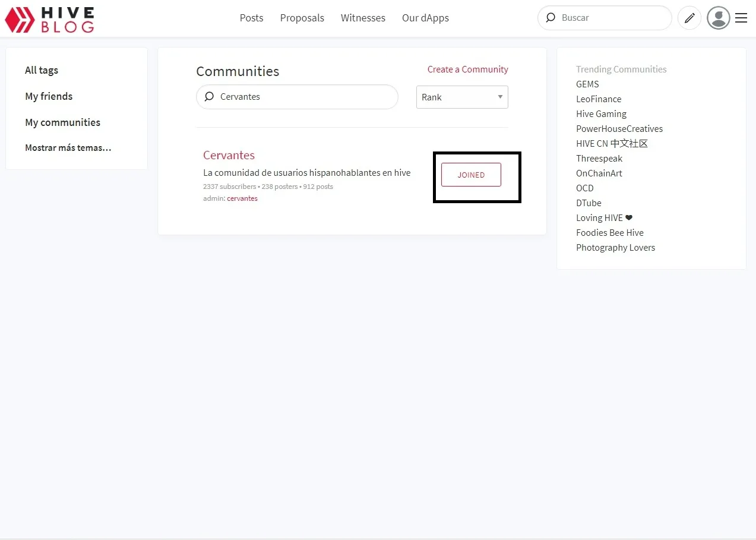Open LeoFinance trending community
Screen dimensions: 756x540
599,99
